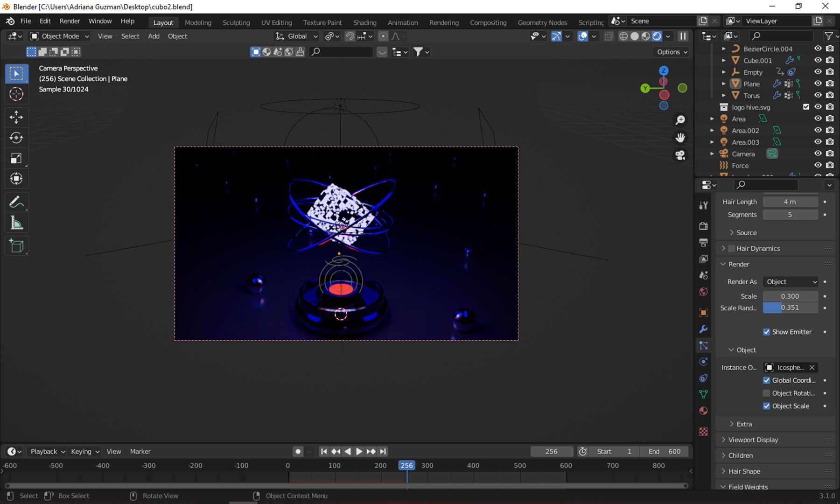Switch to the Geometry Nodes workspace tab
This screenshot has height=504, width=840.
pyautogui.click(x=542, y=22)
